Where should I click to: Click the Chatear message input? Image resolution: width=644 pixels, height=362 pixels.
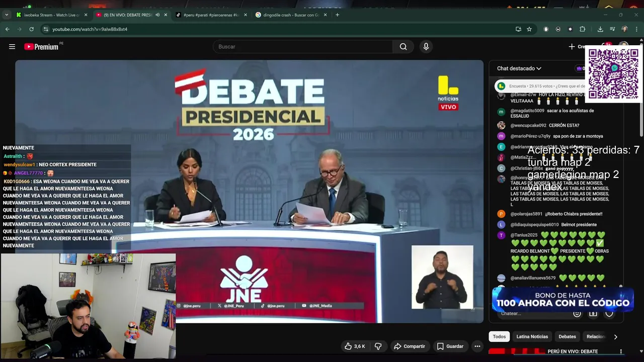[x=533, y=314]
